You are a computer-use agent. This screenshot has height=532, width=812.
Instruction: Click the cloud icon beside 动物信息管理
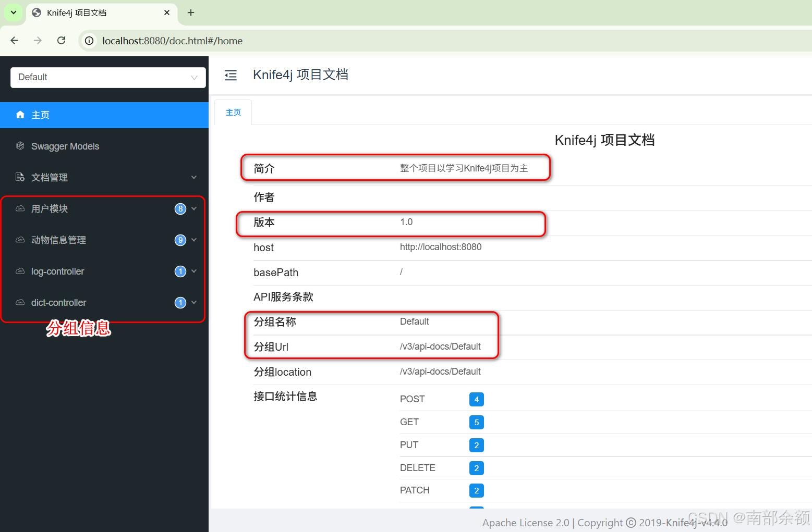[x=20, y=240]
